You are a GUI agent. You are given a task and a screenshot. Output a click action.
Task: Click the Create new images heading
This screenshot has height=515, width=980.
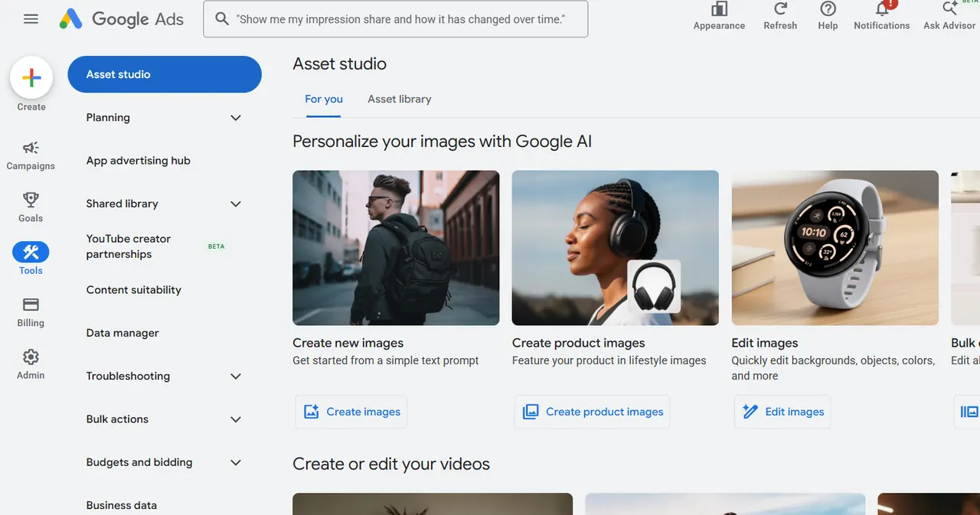pos(348,343)
